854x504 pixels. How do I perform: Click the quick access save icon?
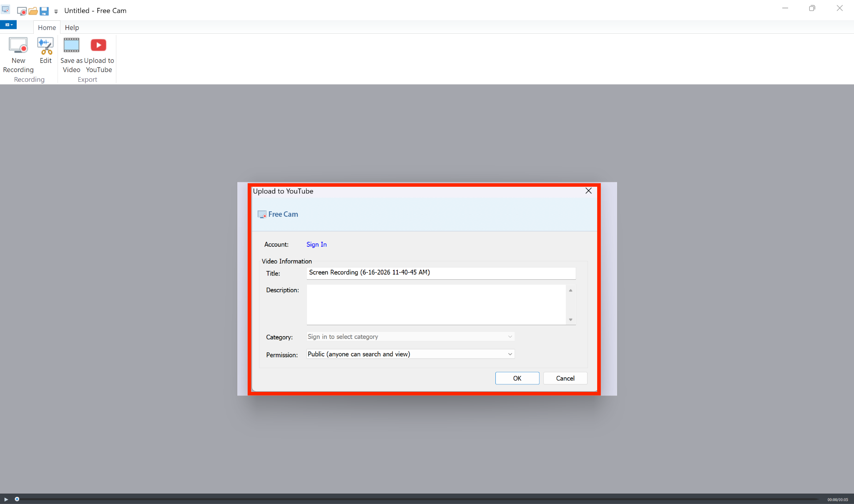click(x=44, y=11)
